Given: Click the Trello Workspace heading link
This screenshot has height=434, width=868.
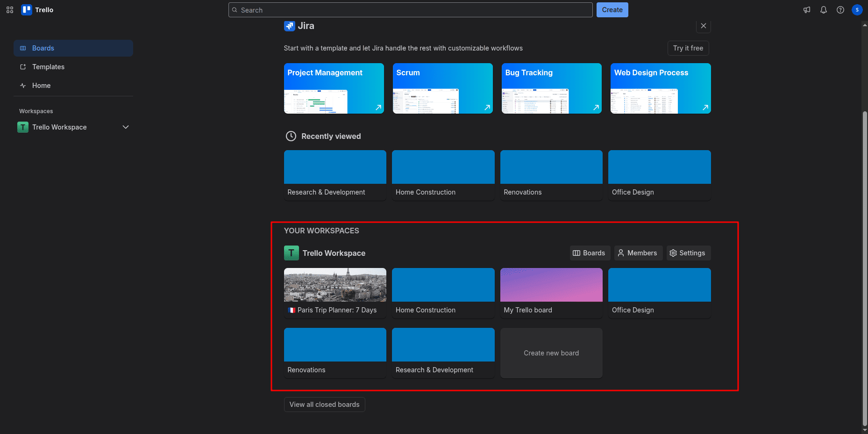Looking at the screenshot, I should pyautogui.click(x=334, y=253).
